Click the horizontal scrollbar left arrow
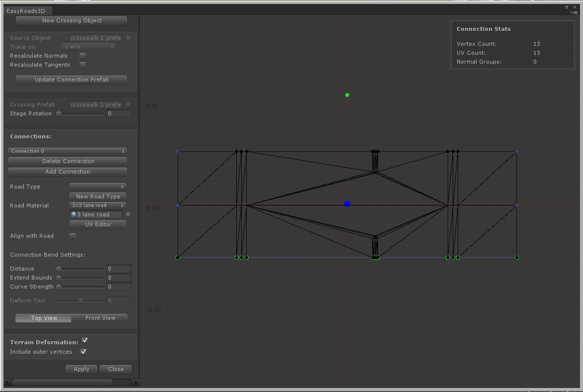This screenshot has width=583, height=392. click(7, 383)
